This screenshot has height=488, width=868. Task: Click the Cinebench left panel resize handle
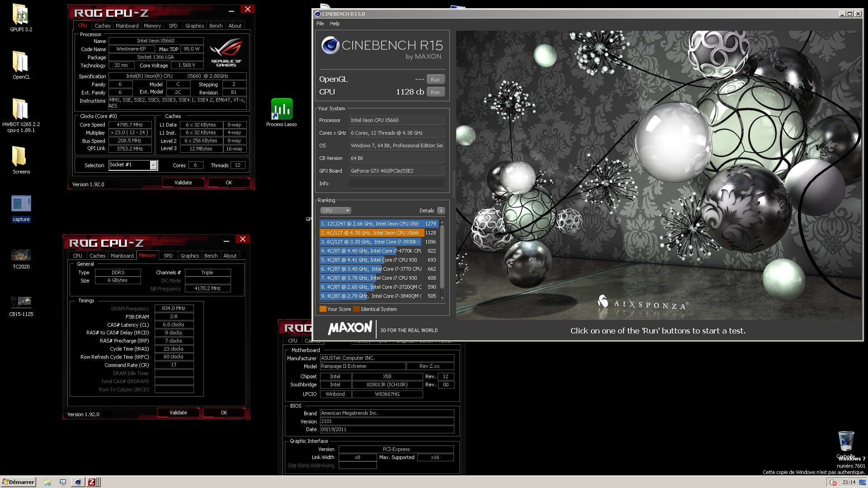point(453,184)
